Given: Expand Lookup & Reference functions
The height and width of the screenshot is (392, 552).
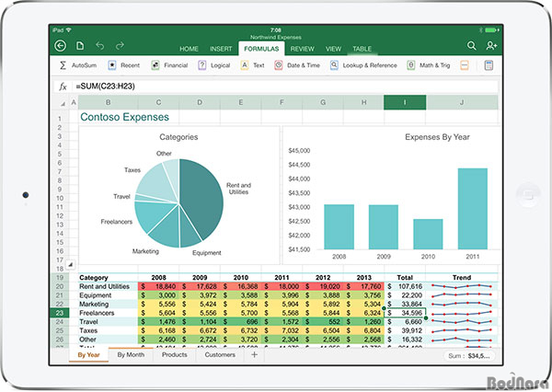Looking at the screenshot, I should point(364,66).
